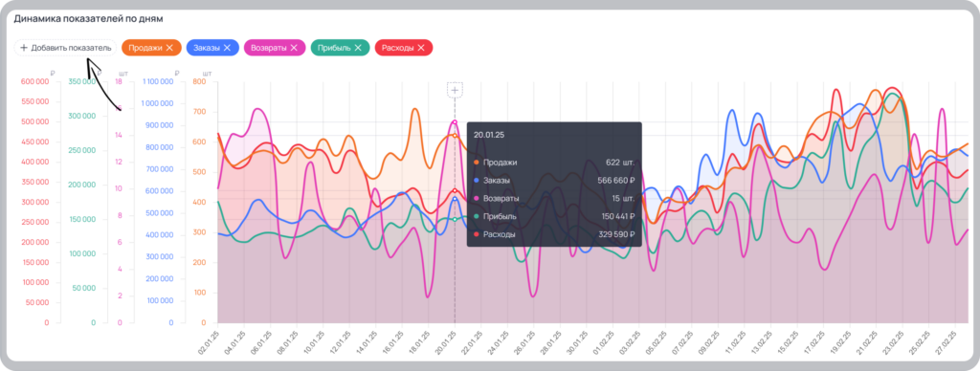Select the green Прибыль chip label
The width and height of the screenshot is (980, 371).
tap(334, 48)
